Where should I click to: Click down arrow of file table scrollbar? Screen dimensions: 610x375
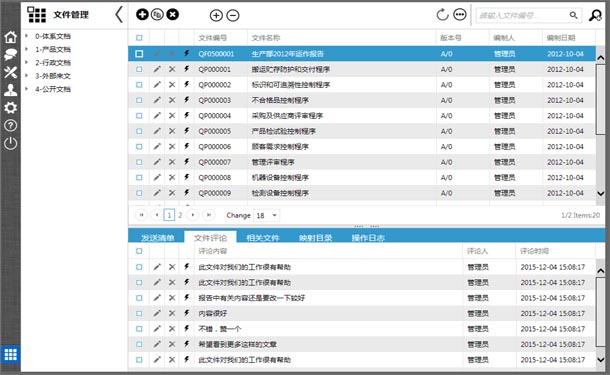click(x=601, y=193)
